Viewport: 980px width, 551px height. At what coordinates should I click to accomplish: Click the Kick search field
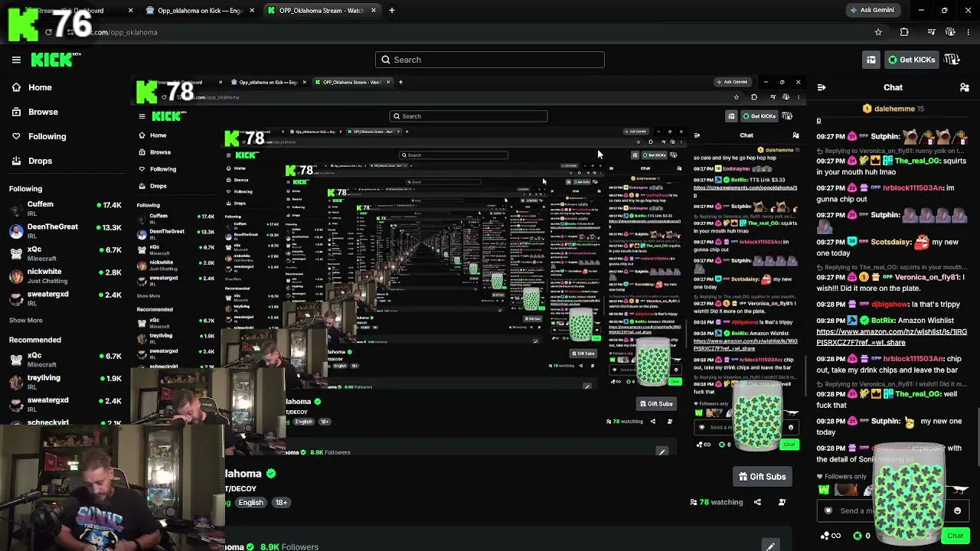pyautogui.click(x=490, y=60)
